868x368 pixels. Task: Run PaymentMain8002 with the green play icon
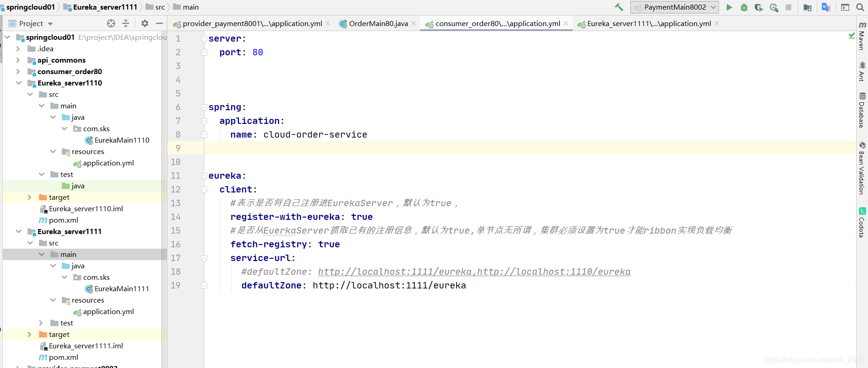coord(729,7)
